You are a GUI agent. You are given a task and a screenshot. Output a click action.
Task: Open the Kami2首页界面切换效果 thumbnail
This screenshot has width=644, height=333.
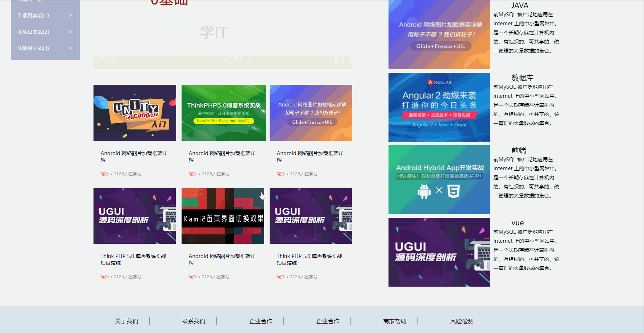223,216
